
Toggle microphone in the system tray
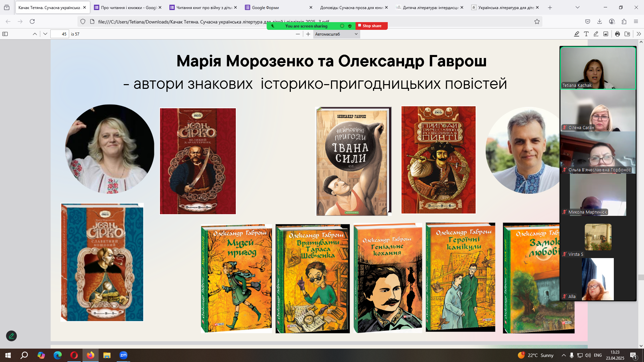(572, 355)
